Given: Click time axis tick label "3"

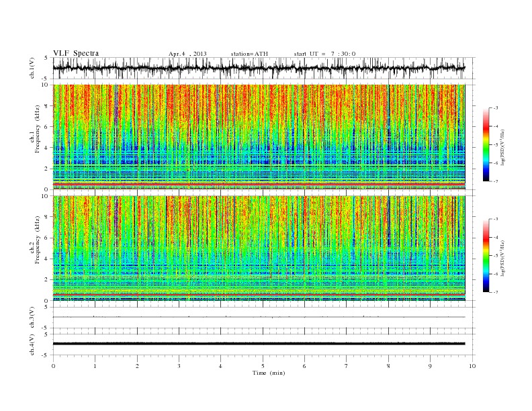Looking at the screenshot, I should (179, 366).
